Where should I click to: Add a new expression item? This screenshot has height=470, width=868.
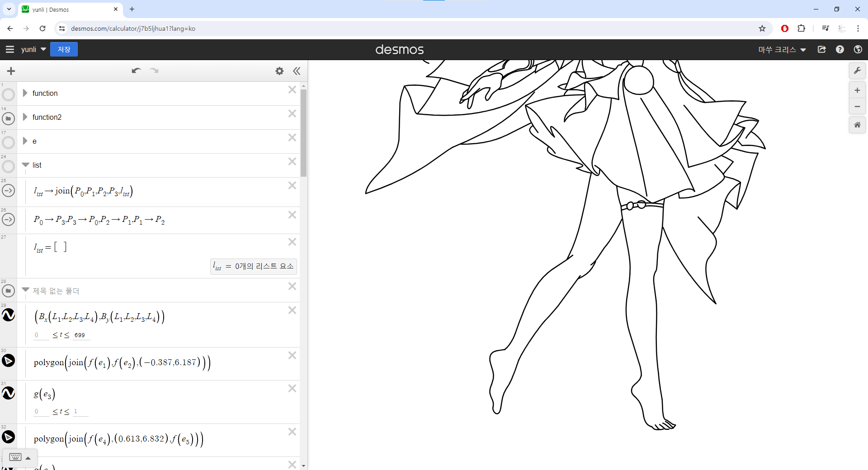11,71
